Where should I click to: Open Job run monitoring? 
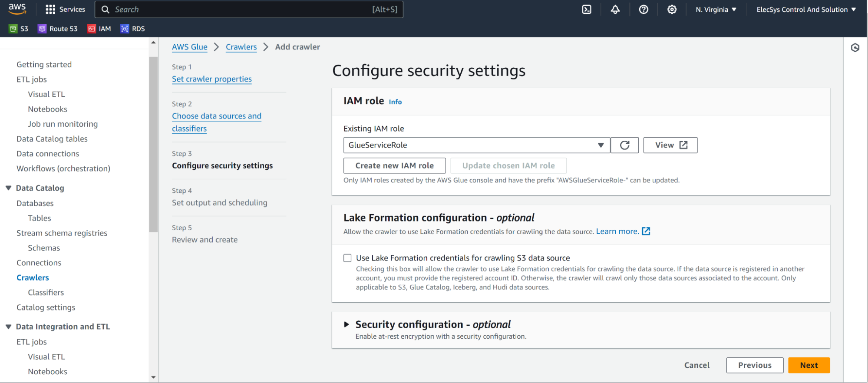(x=63, y=124)
